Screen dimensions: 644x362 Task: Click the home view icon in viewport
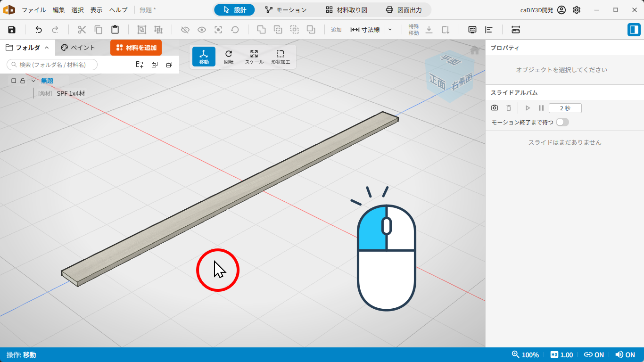475,50
